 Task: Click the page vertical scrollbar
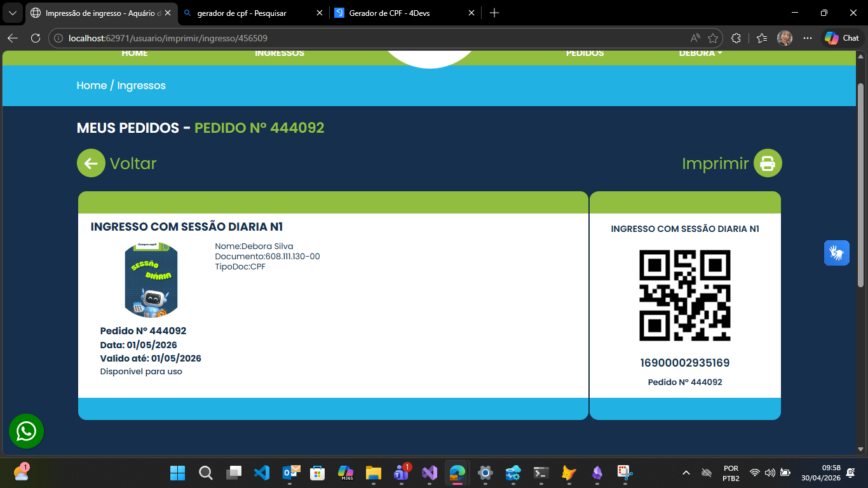[861, 184]
